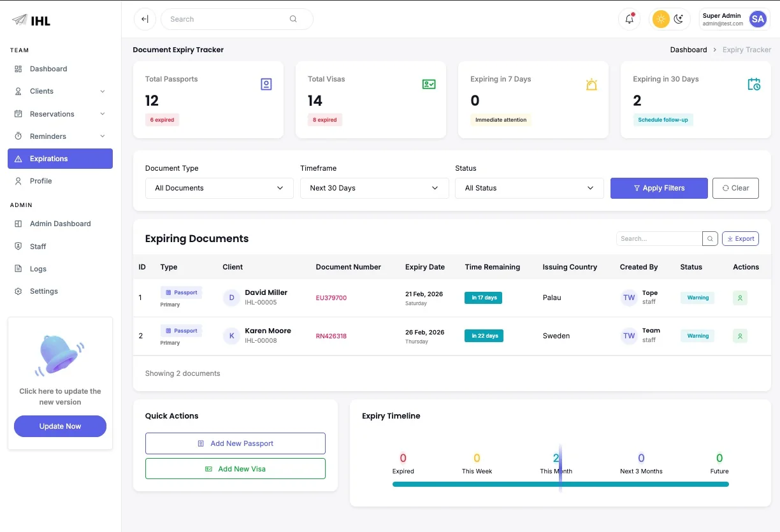Focus the Expiring Documents search field
This screenshot has height=532, width=780.
[659, 239]
